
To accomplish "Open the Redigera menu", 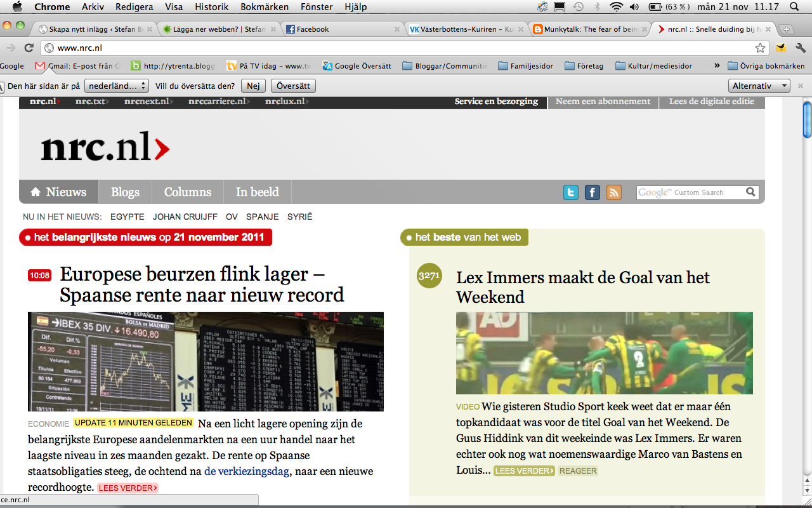I will click(x=134, y=7).
